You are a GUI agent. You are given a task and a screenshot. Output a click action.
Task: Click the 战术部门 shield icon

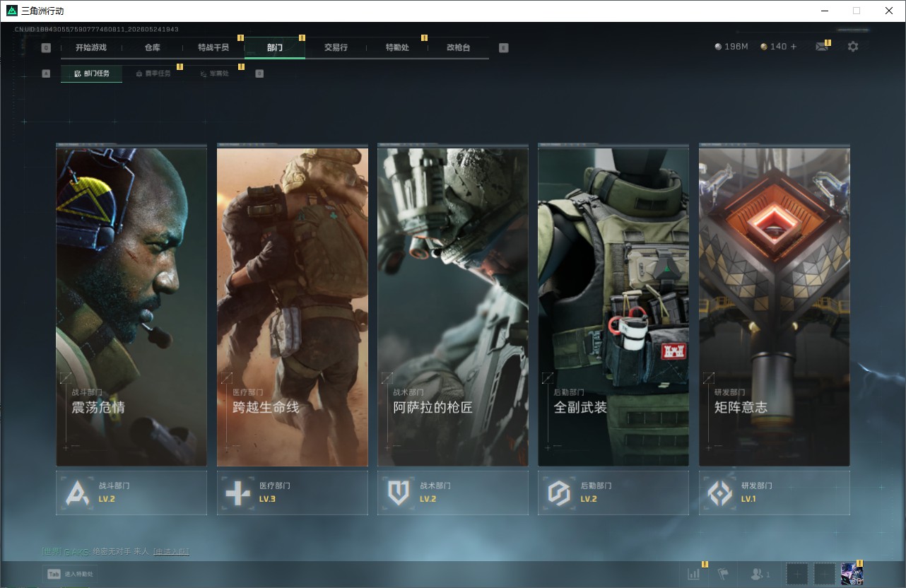(399, 493)
